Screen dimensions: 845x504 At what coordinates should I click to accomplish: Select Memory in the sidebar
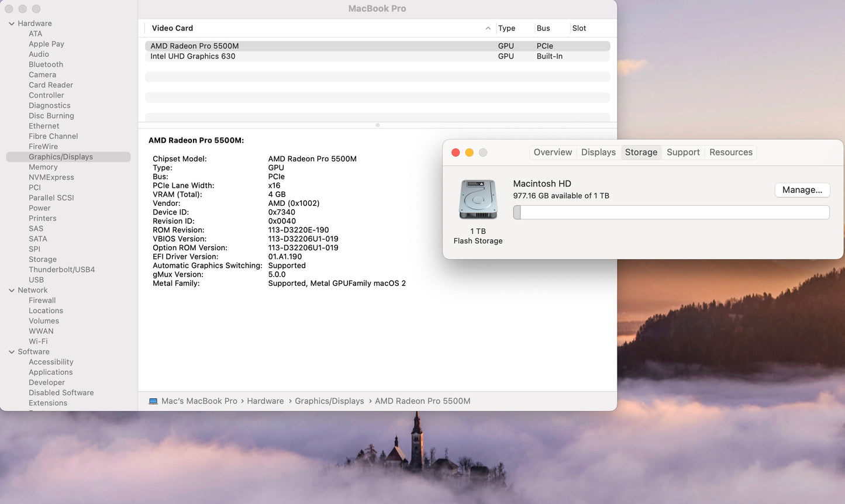point(43,167)
